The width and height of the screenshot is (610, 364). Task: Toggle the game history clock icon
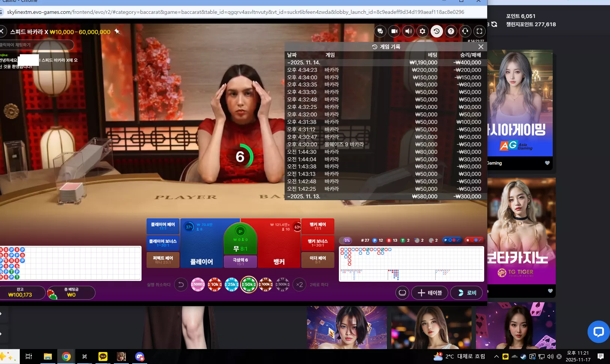pos(437,31)
